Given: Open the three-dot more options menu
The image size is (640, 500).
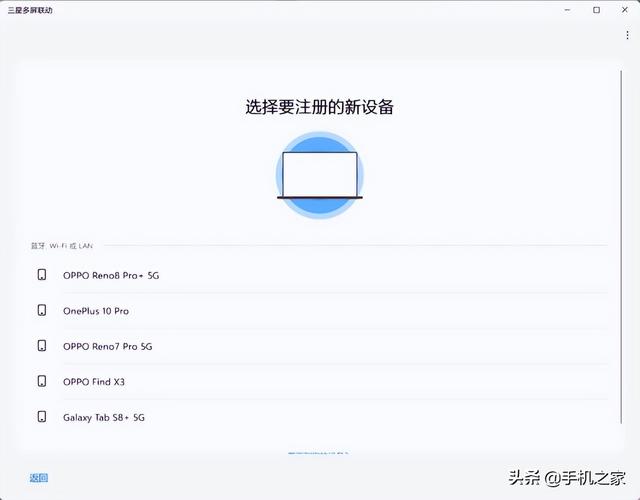Looking at the screenshot, I should [x=627, y=35].
